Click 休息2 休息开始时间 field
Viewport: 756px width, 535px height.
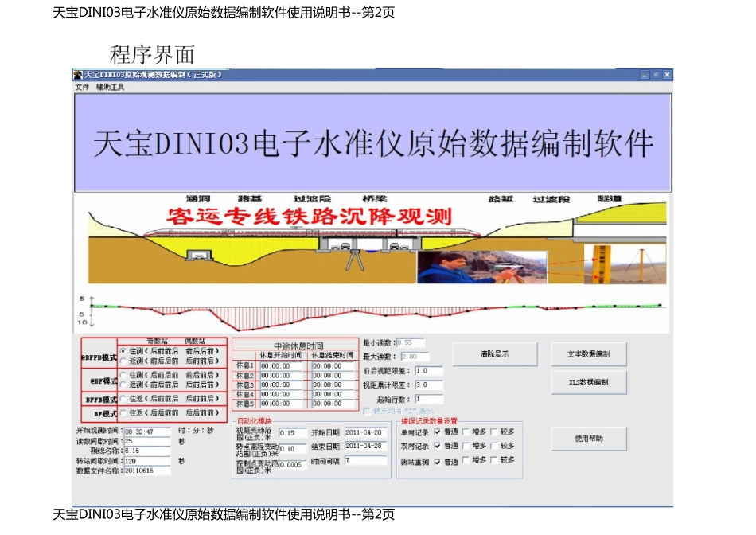(x=281, y=375)
